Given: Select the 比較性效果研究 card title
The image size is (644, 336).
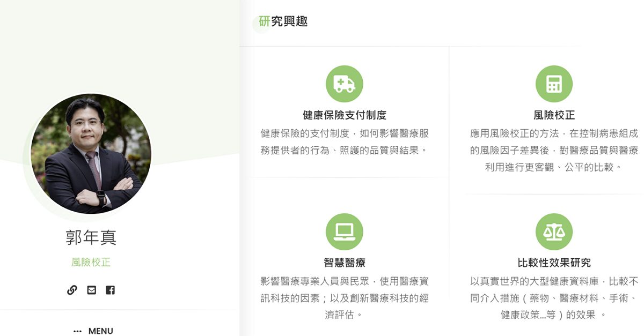Looking at the screenshot, I should pos(554,263).
